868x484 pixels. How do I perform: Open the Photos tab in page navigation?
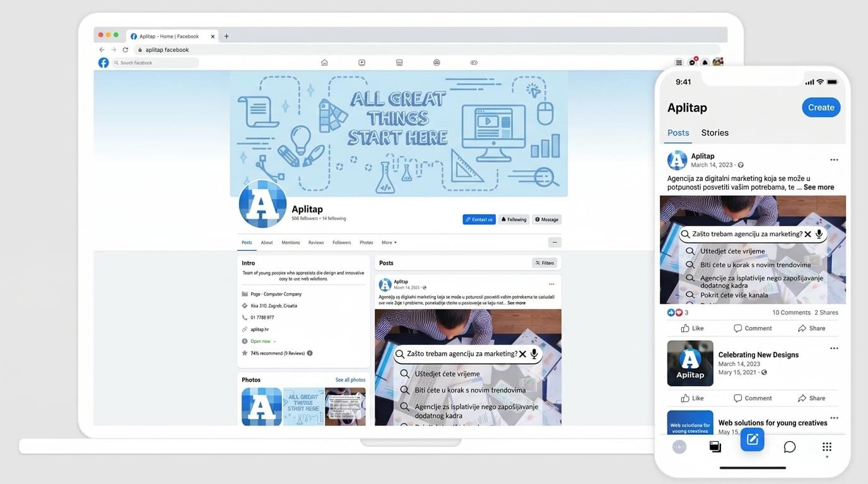(x=367, y=243)
